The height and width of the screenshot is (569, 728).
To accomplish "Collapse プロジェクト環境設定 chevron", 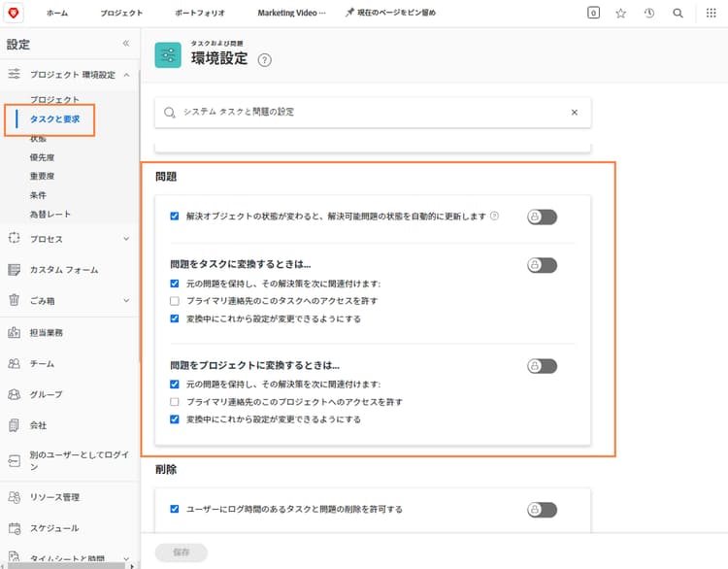I will pyautogui.click(x=126, y=75).
